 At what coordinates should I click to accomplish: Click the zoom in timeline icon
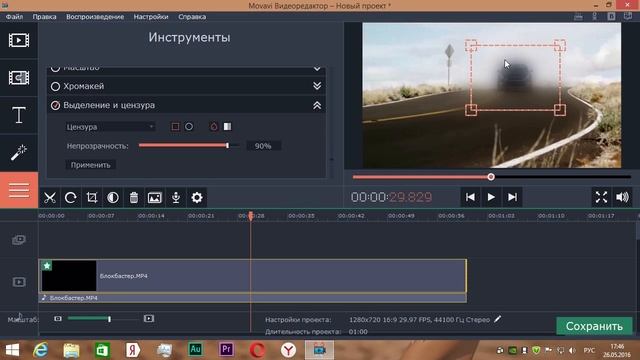pos(149,318)
